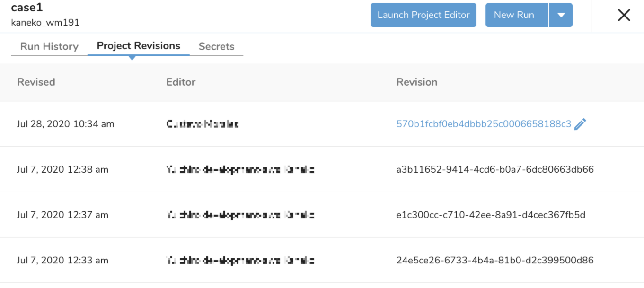Click the case1 project title
The width and height of the screenshot is (644, 288).
[27, 8]
